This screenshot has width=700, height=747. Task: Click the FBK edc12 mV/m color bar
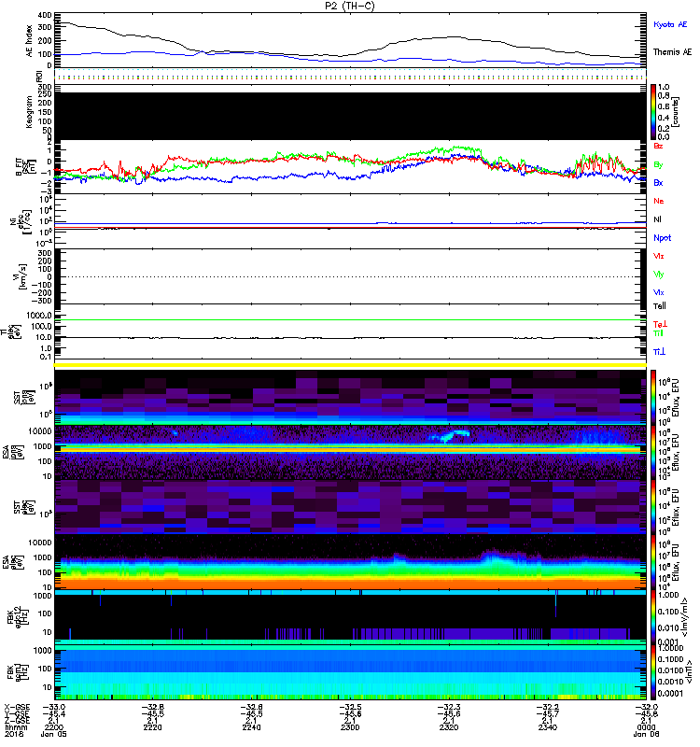click(653, 617)
